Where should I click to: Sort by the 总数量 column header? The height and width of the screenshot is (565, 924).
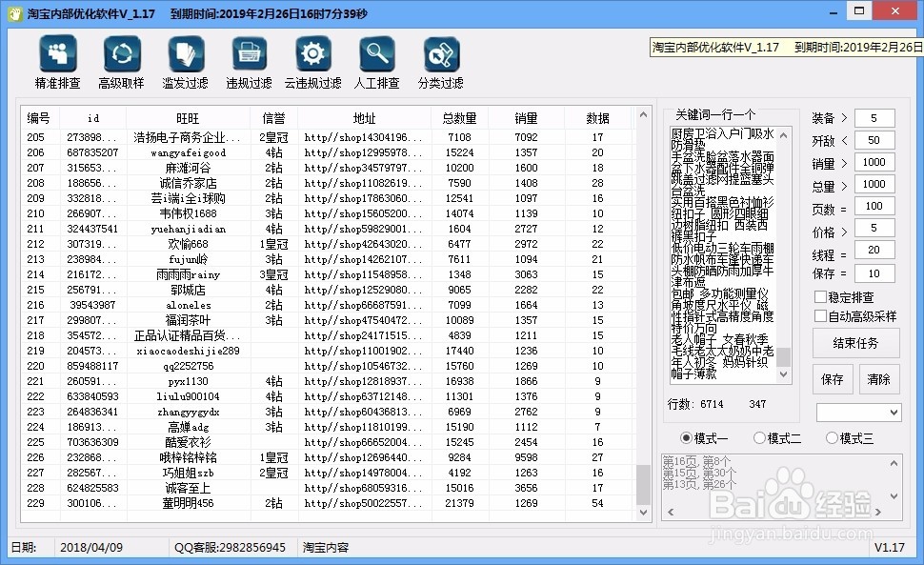(460, 118)
